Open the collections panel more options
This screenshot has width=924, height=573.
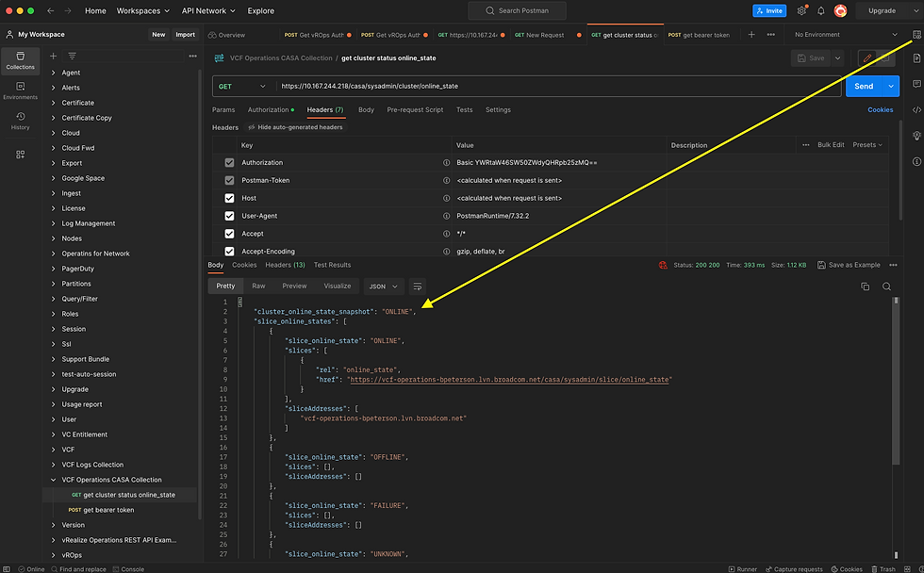coord(192,56)
